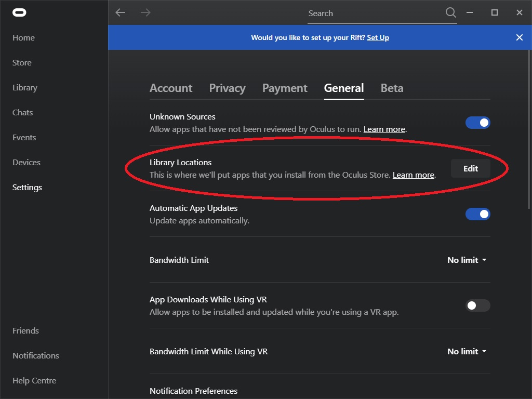Image resolution: width=532 pixels, height=399 pixels.
Task: Go forward with the right arrow
Action: tap(145, 12)
